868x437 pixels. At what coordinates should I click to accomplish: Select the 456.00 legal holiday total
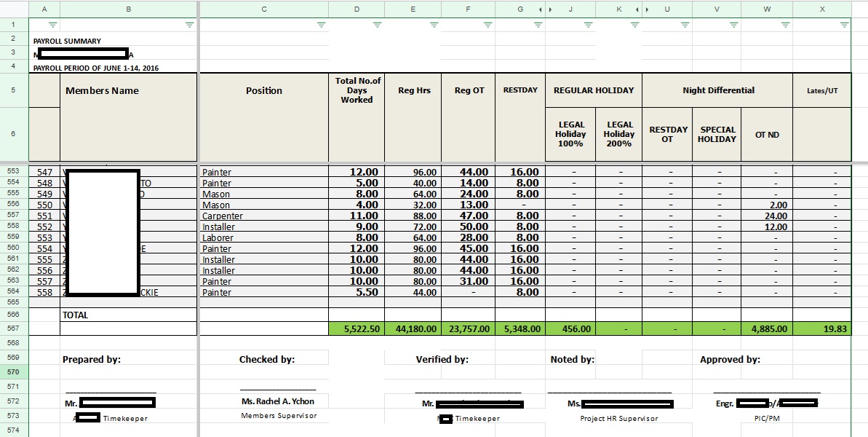coord(570,328)
